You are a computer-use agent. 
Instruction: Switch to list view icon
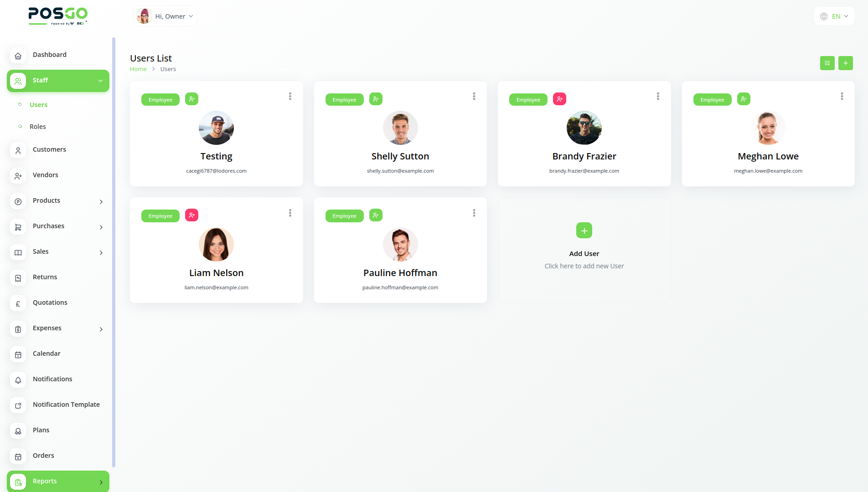tap(827, 63)
